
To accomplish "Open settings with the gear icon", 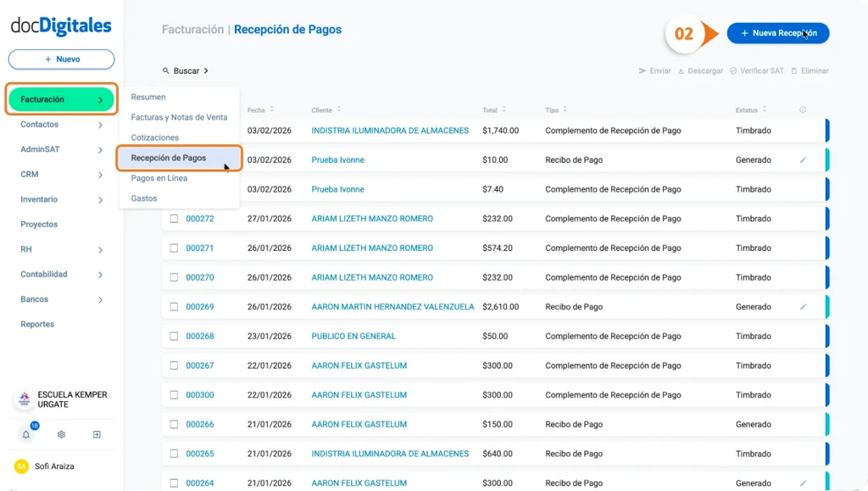I will pyautogui.click(x=61, y=433).
